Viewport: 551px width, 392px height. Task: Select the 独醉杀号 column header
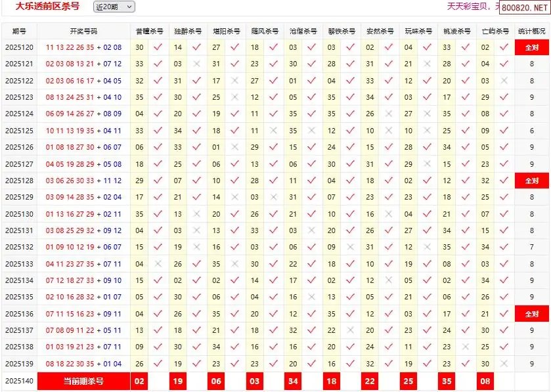click(x=187, y=31)
